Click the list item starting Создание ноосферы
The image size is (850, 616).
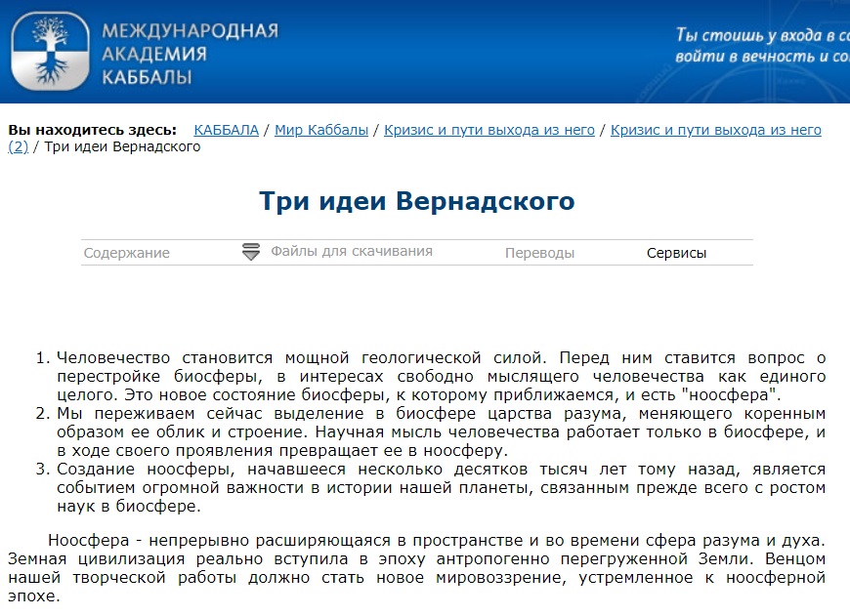tap(442, 487)
